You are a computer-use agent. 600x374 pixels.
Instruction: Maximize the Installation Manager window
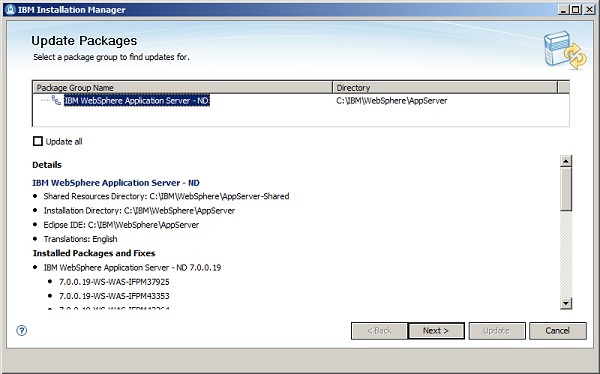click(576, 10)
